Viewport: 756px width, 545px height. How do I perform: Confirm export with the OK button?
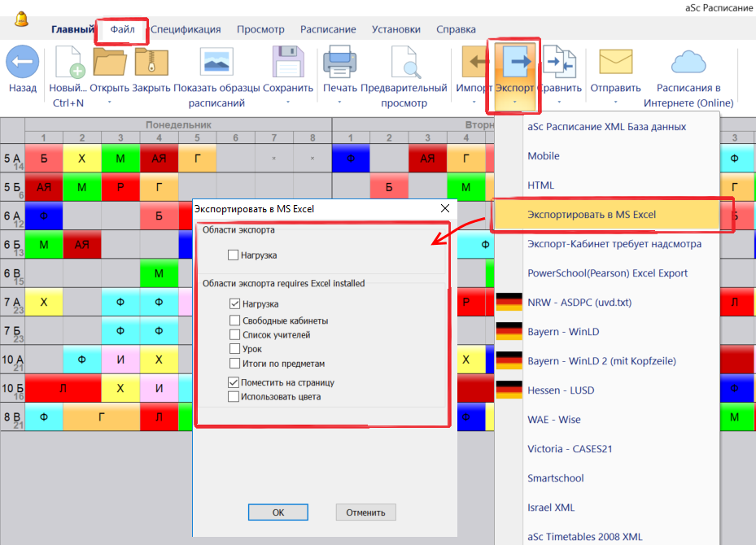[278, 512]
